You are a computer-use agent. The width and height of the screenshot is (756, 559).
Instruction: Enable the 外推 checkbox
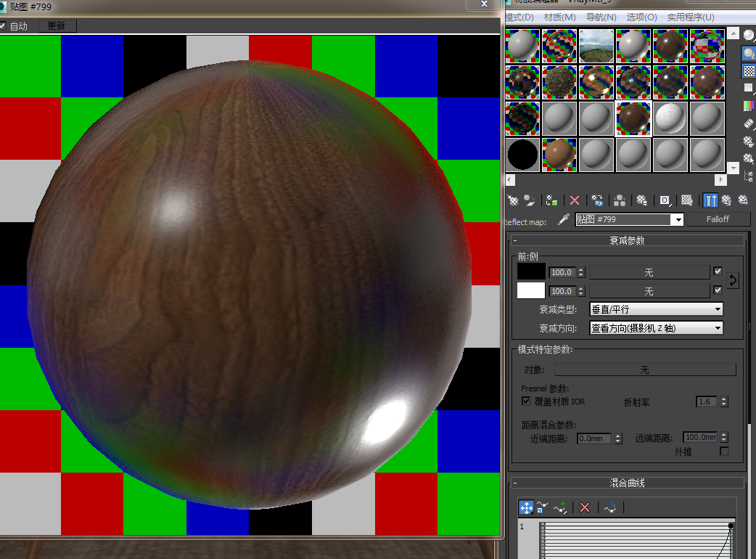pos(723,451)
